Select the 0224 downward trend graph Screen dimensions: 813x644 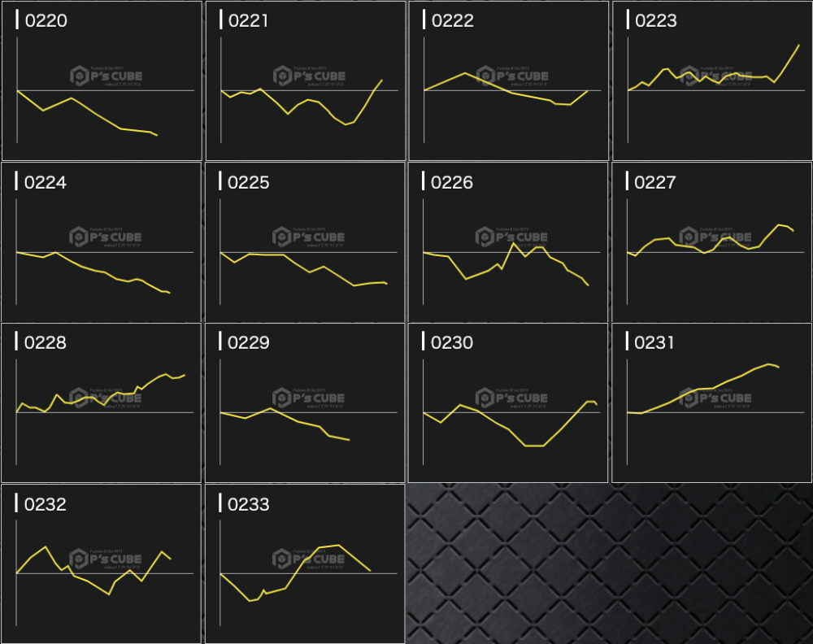pos(102,242)
